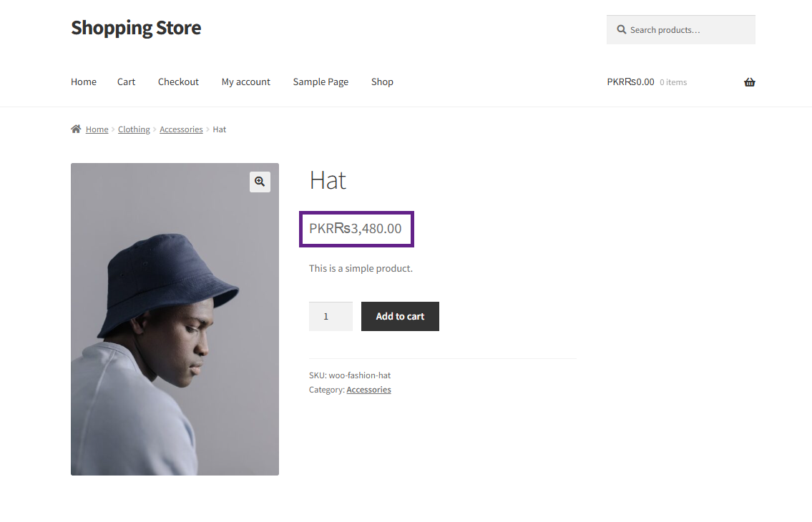
Task: Go to the Checkout page
Action: coord(178,82)
